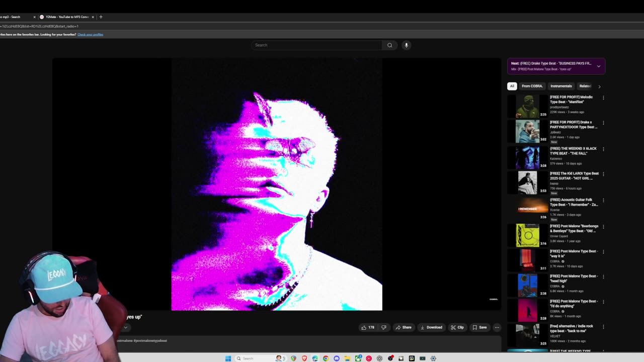Open "head high" beat thumbnail
Viewport: 644px width, 362px height.
tap(527, 285)
